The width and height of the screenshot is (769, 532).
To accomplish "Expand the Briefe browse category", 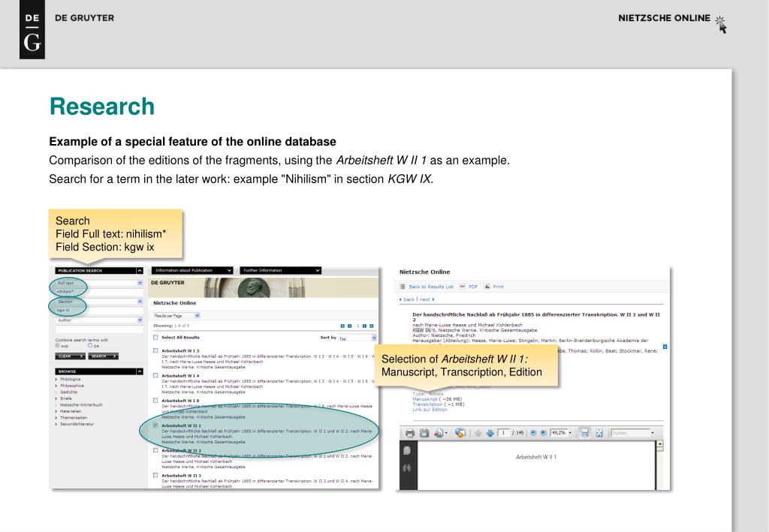I will [56, 398].
